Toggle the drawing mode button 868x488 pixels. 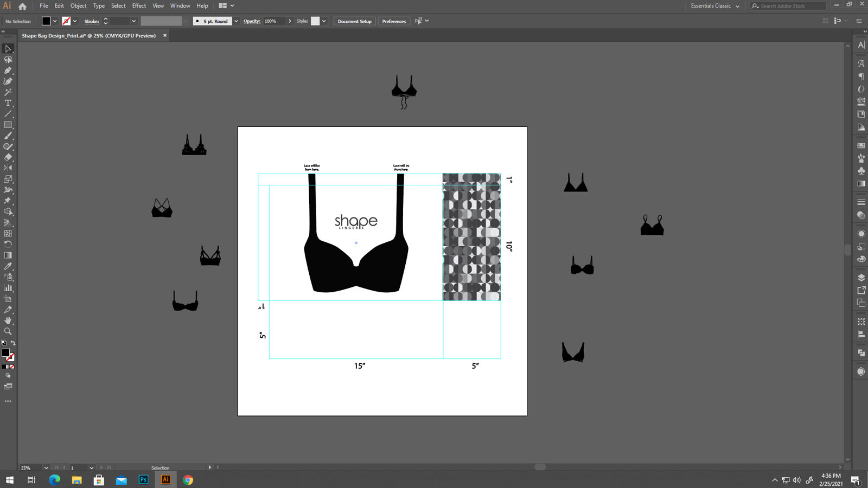coord(8,375)
